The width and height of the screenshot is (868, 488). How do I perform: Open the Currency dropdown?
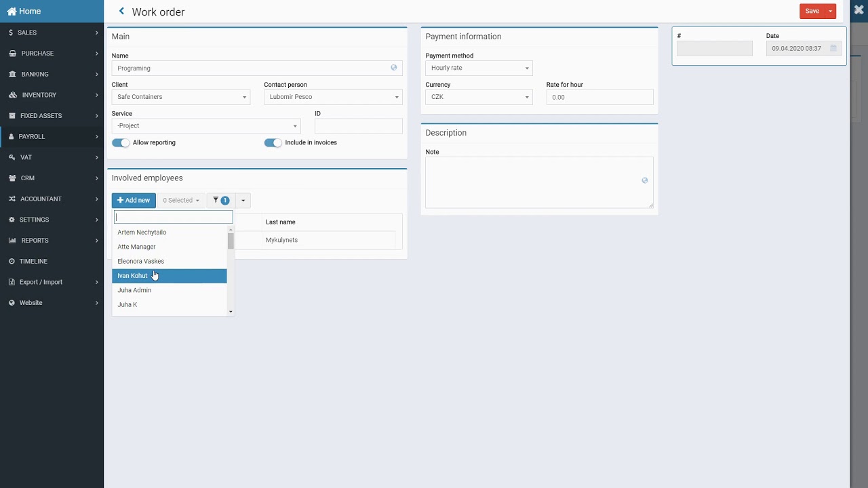(479, 97)
